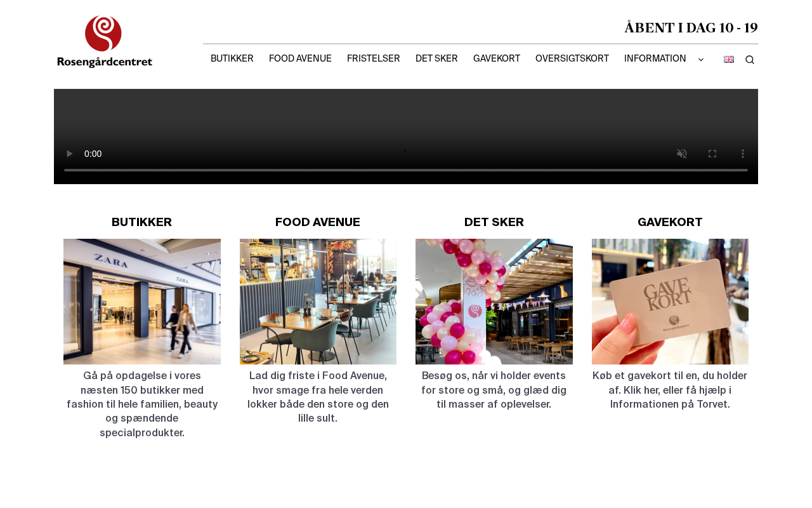The width and height of the screenshot is (812, 508).
Task: Click the Rosengårdcentret logo
Action: coord(105,42)
